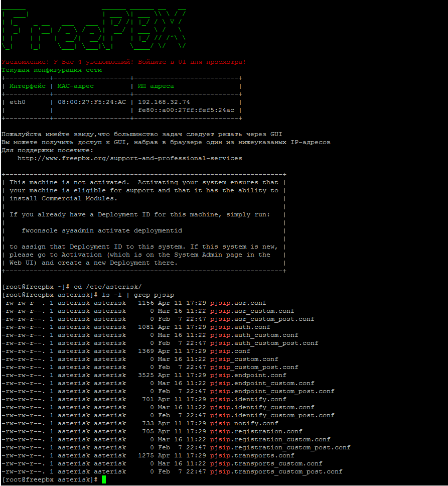The width and height of the screenshot is (448, 486).
Task: Click the eth0 interface name
Action: coord(18,102)
